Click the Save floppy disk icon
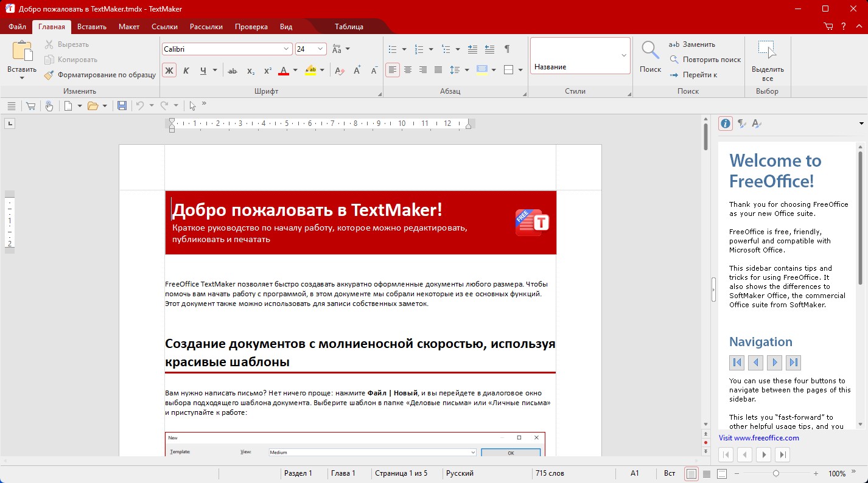Viewport: 868px width, 483px height. [122, 106]
